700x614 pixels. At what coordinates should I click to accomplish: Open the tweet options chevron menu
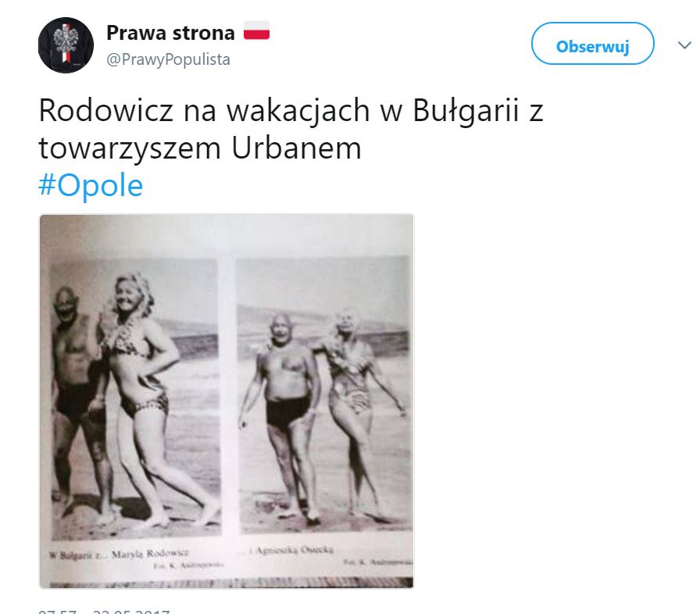click(684, 45)
